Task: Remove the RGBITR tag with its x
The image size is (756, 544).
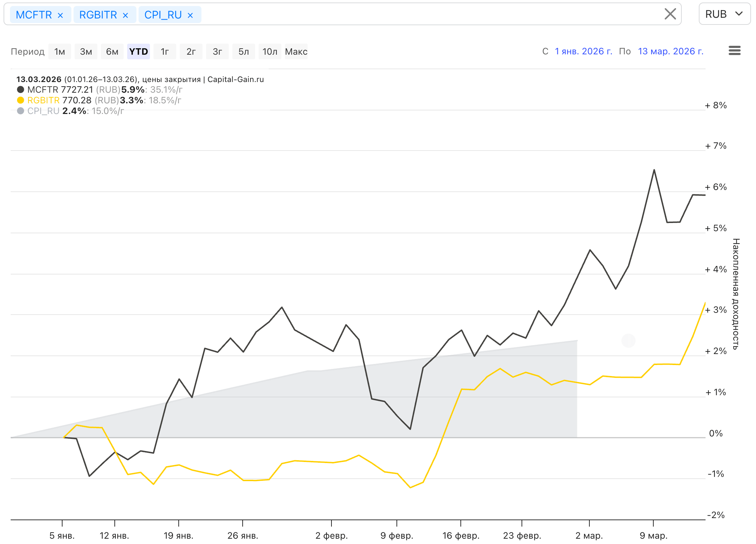Action: (125, 15)
